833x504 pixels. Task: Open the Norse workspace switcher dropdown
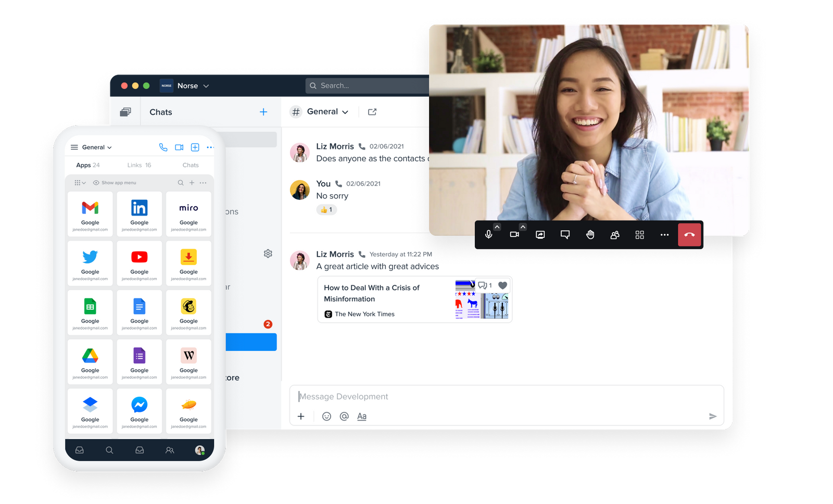click(x=206, y=86)
